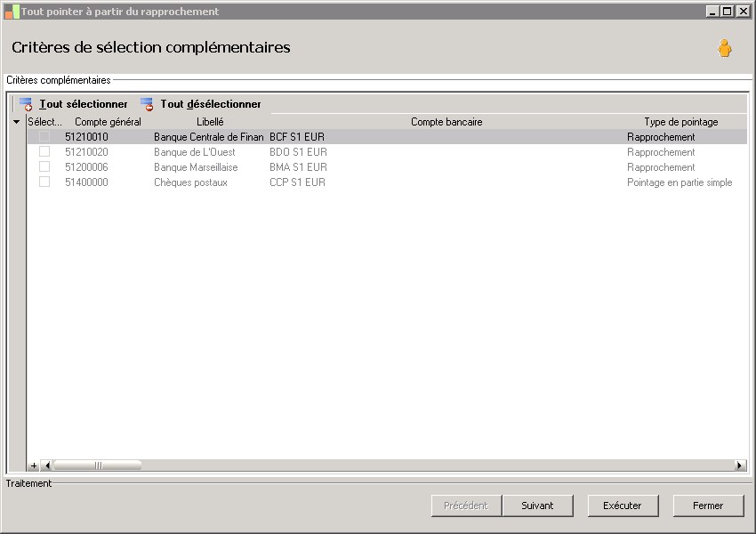Screen dimensions: 756x534
Task: Select the Banque Centrale de Finan cell
Action: (x=209, y=137)
